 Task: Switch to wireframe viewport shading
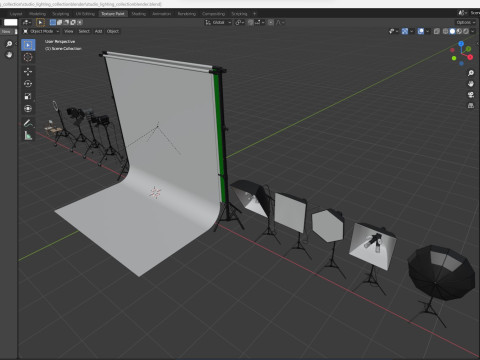446,31
